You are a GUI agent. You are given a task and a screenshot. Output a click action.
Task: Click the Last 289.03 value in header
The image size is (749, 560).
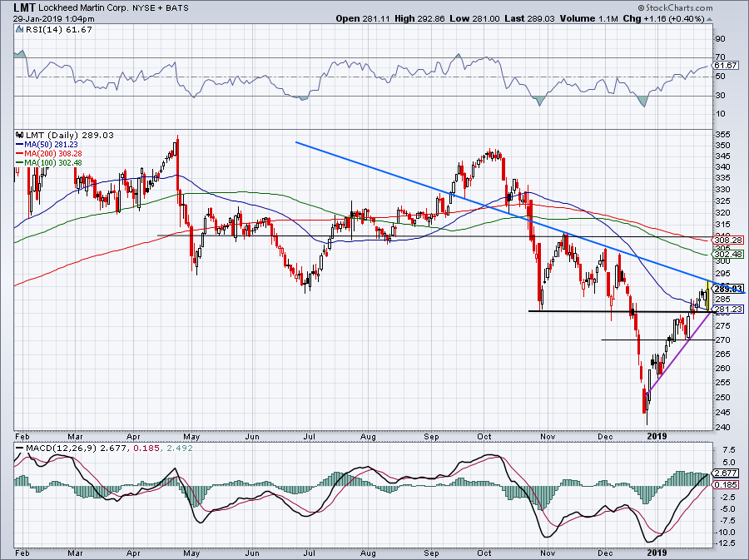pos(529,18)
